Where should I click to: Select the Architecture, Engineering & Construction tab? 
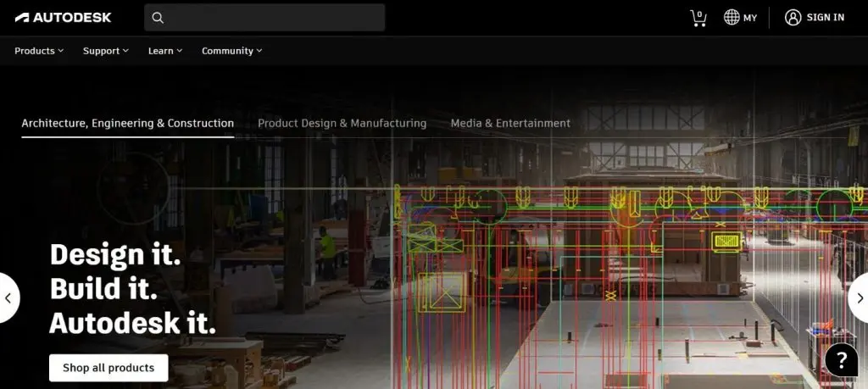point(128,124)
